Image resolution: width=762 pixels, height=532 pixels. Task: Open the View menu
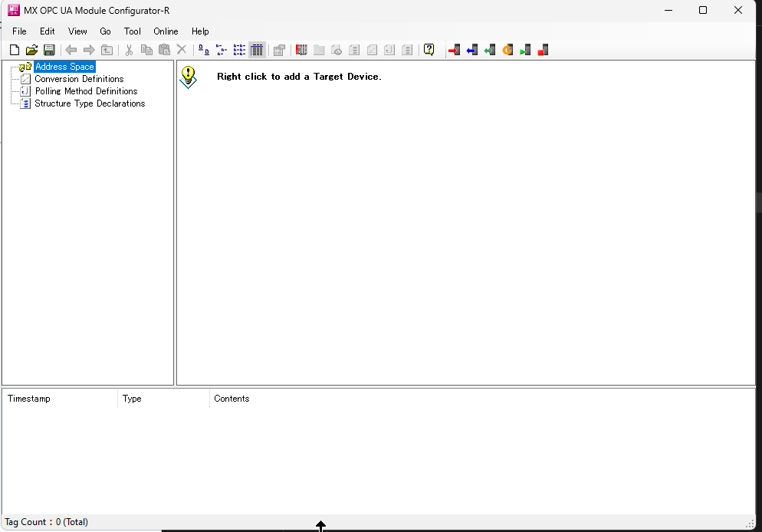77,31
